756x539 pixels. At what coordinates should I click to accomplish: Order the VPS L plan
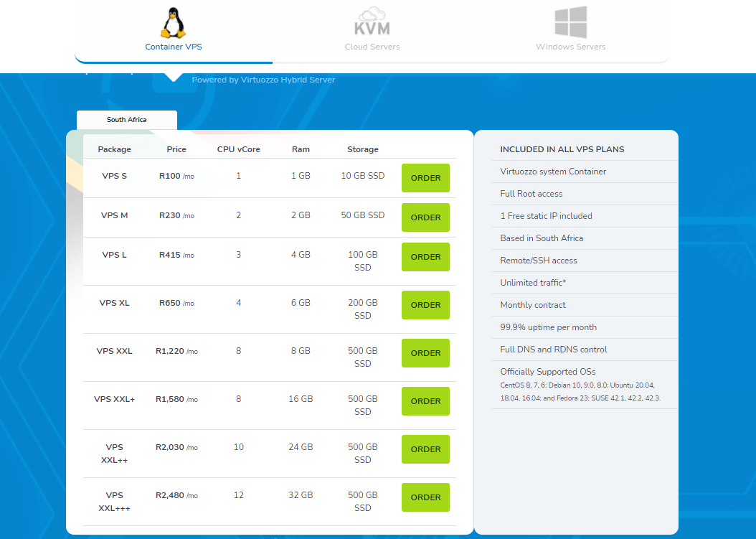click(425, 257)
